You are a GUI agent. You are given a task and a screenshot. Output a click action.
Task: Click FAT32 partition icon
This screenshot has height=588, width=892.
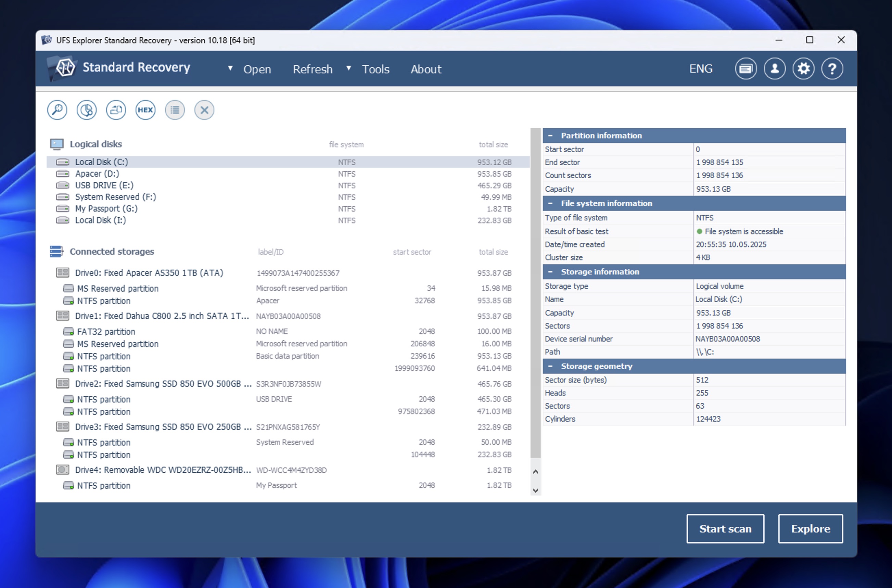(x=68, y=332)
